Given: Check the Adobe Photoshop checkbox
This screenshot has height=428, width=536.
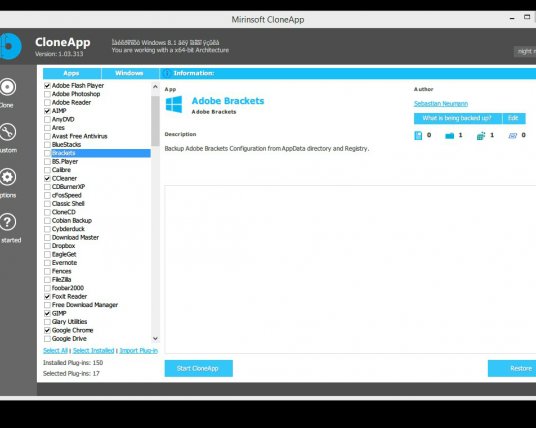Looking at the screenshot, I should coord(48,94).
